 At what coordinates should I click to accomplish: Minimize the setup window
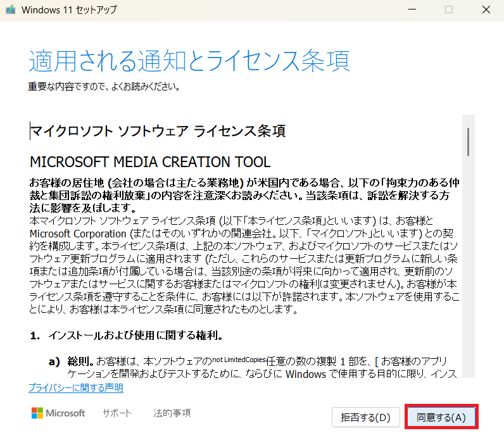coord(412,9)
